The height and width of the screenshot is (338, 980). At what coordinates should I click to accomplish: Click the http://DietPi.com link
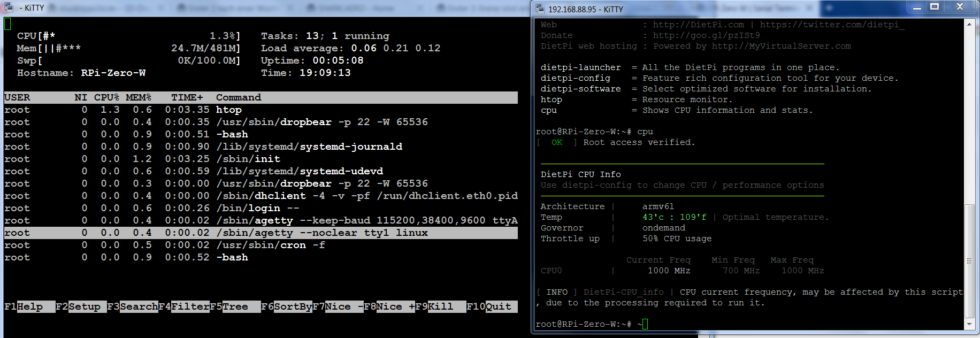[x=698, y=25]
